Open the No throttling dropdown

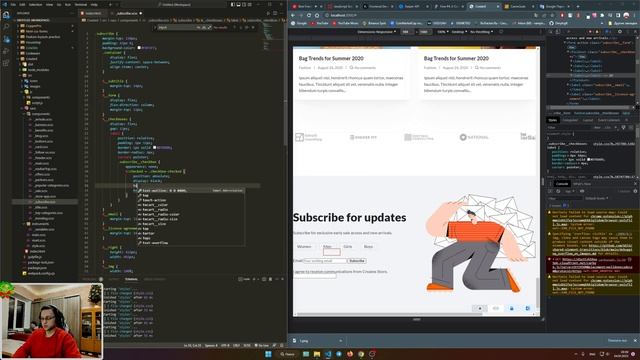point(481,31)
